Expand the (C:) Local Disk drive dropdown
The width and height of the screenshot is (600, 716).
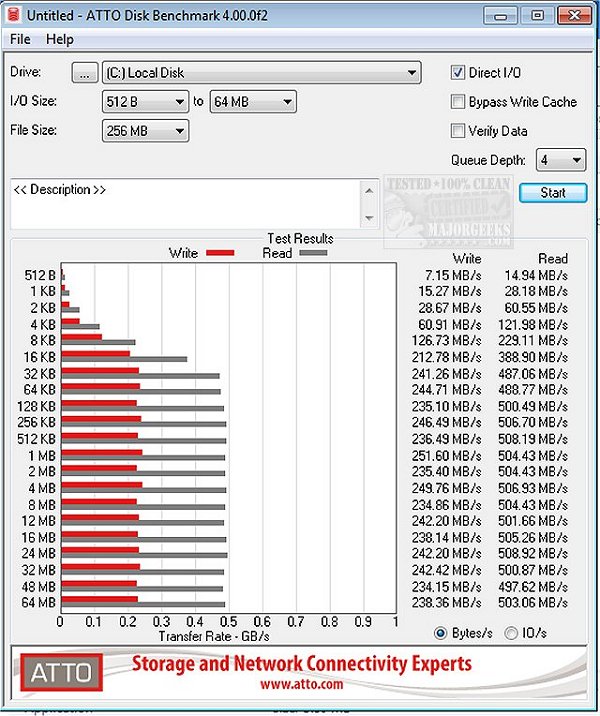(262, 73)
